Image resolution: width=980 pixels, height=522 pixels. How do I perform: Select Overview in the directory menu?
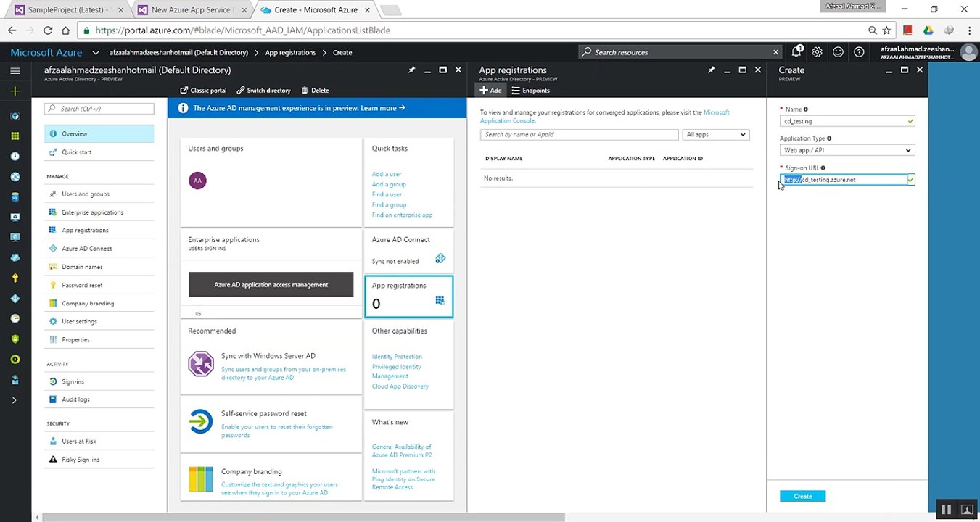pyautogui.click(x=99, y=134)
